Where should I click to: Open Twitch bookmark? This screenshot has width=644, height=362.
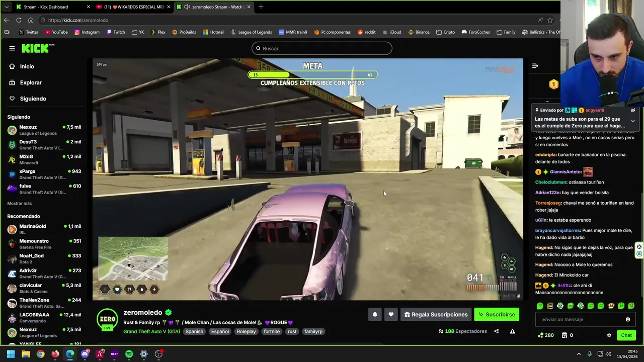pos(116,32)
